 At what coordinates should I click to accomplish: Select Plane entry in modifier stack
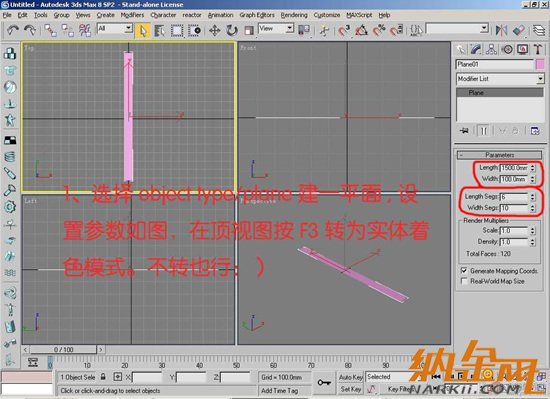pos(499,93)
